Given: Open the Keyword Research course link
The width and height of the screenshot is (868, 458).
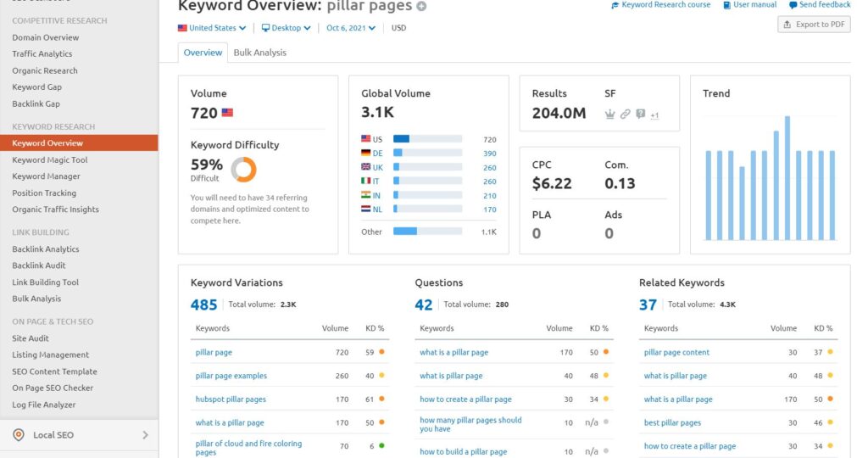Looking at the screenshot, I should 660,5.
